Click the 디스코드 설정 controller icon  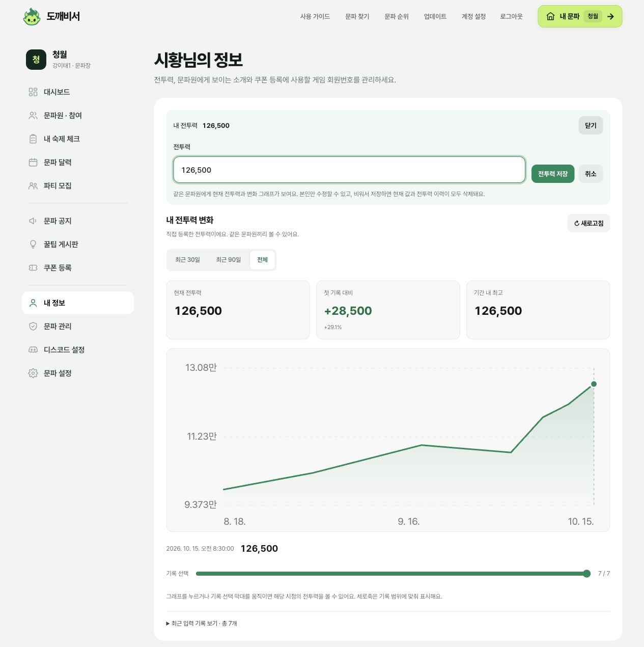tap(33, 349)
